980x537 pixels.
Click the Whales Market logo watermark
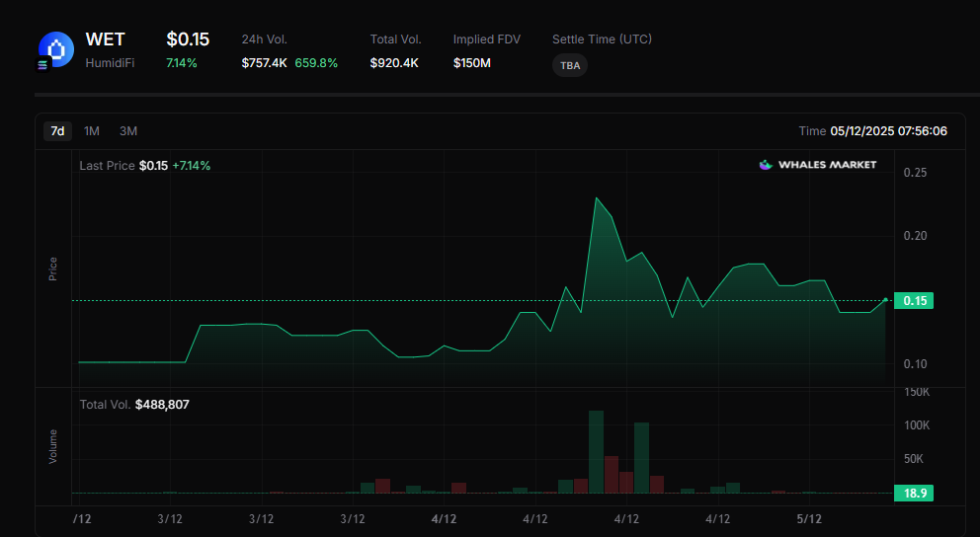[817, 165]
